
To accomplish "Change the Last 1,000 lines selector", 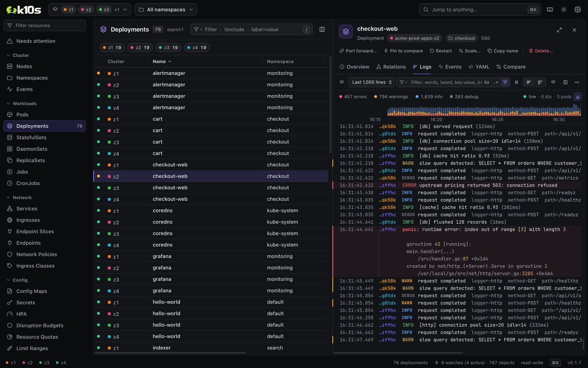I will coord(372,82).
